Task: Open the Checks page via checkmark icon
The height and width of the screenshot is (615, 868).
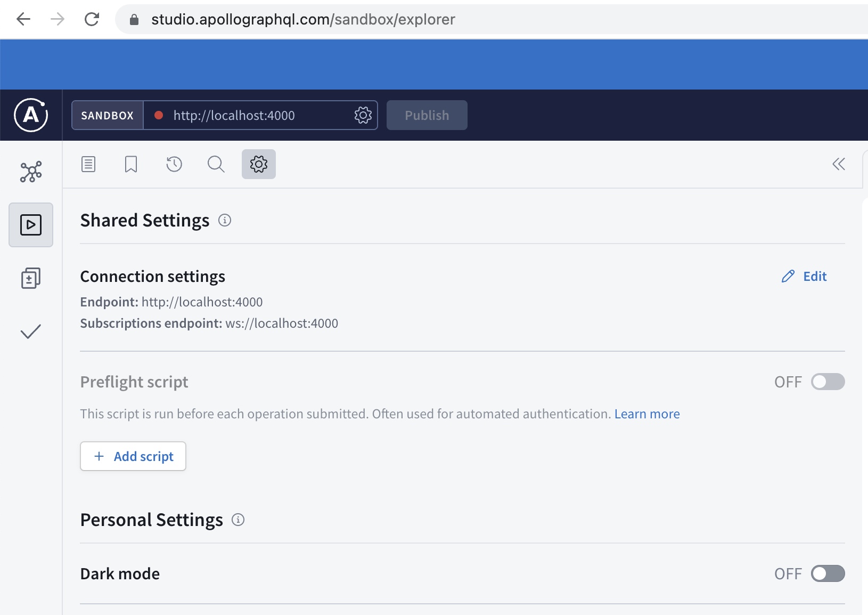Action: point(30,331)
